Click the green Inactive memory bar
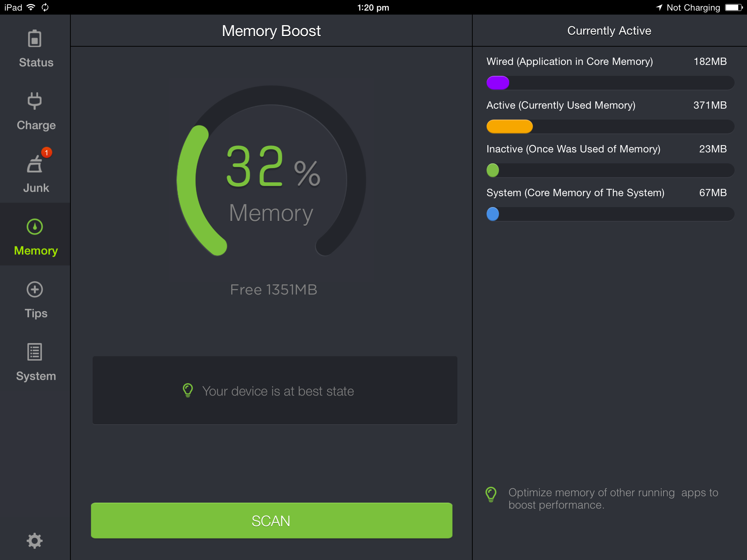The width and height of the screenshot is (747, 560). click(493, 170)
